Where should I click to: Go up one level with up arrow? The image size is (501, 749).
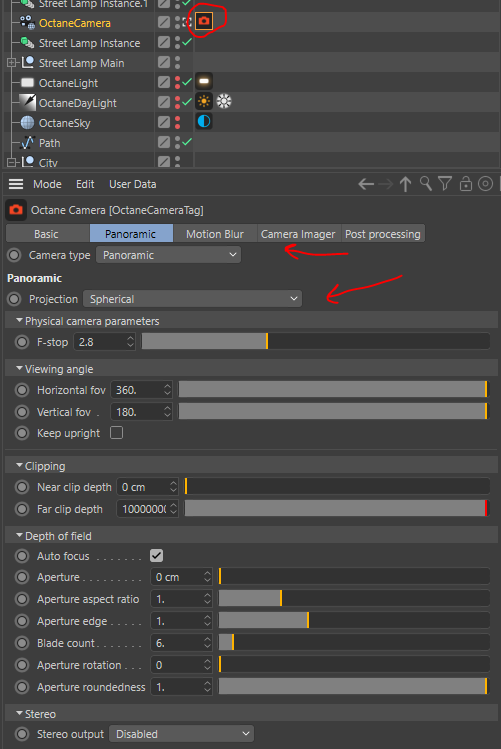(405, 184)
